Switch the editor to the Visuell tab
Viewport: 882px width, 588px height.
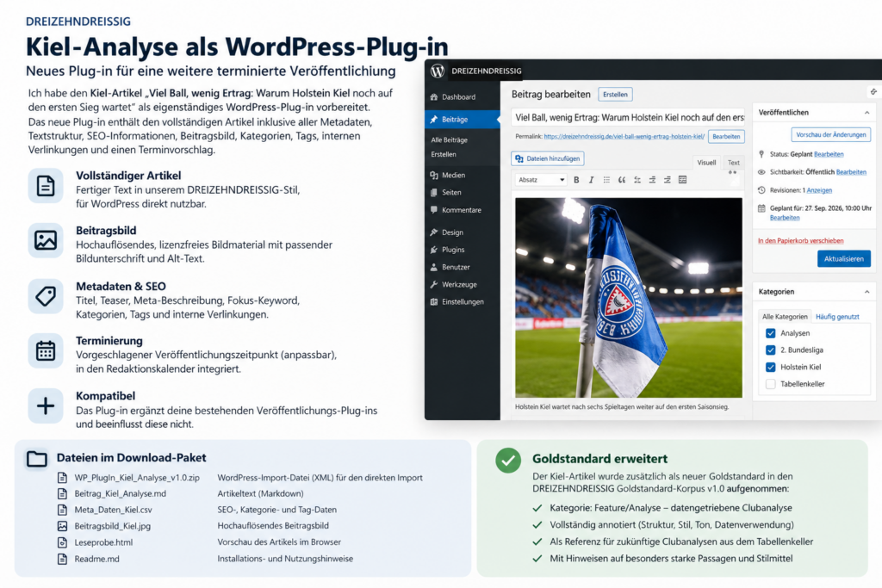click(x=706, y=163)
